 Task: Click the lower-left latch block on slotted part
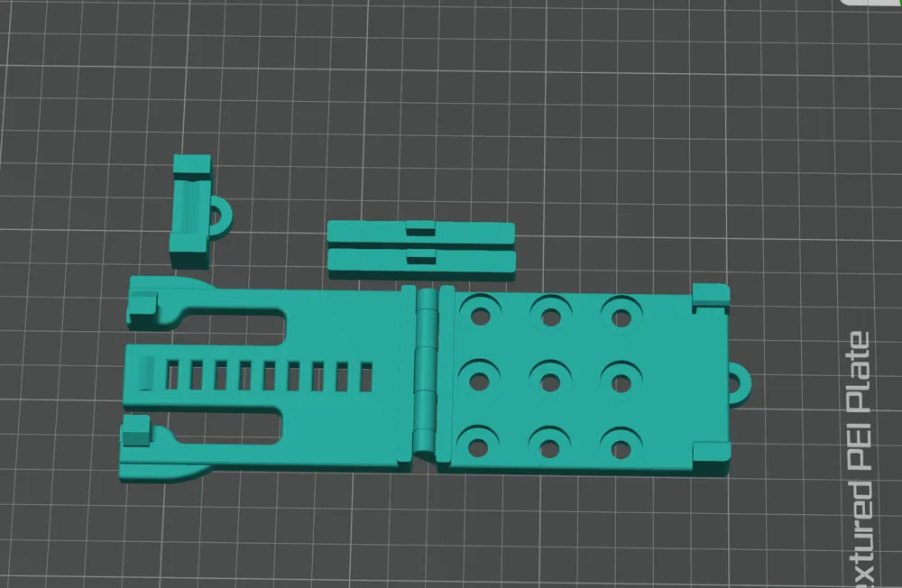pos(136,433)
